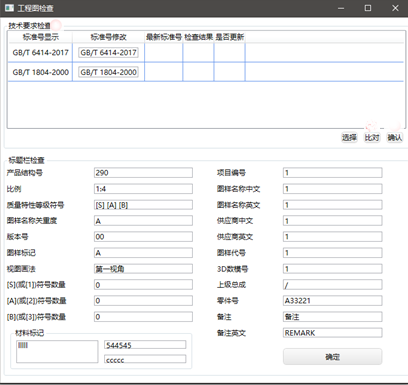The image size is (408, 385).
Task: Click the 零件号 label
Action: pos(228,301)
